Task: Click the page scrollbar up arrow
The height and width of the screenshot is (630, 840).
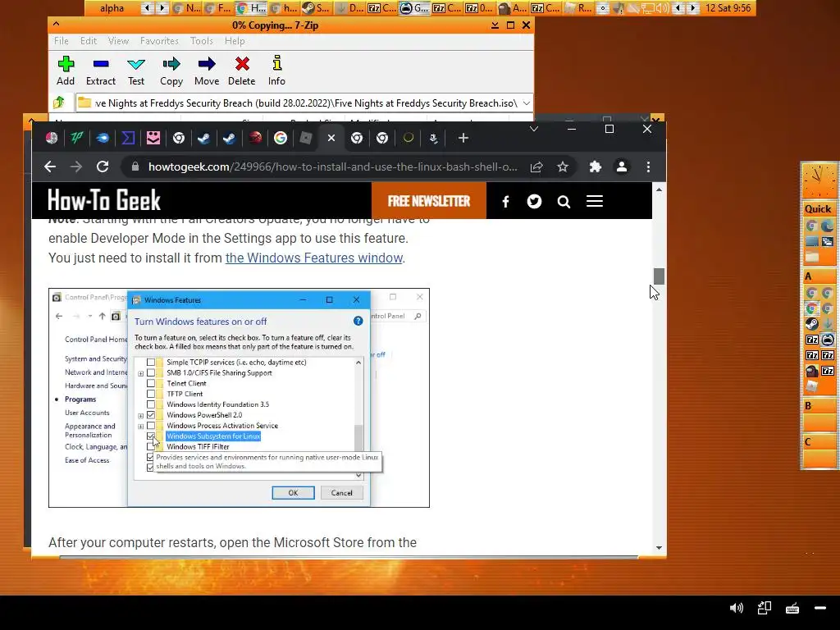Action: [659, 189]
